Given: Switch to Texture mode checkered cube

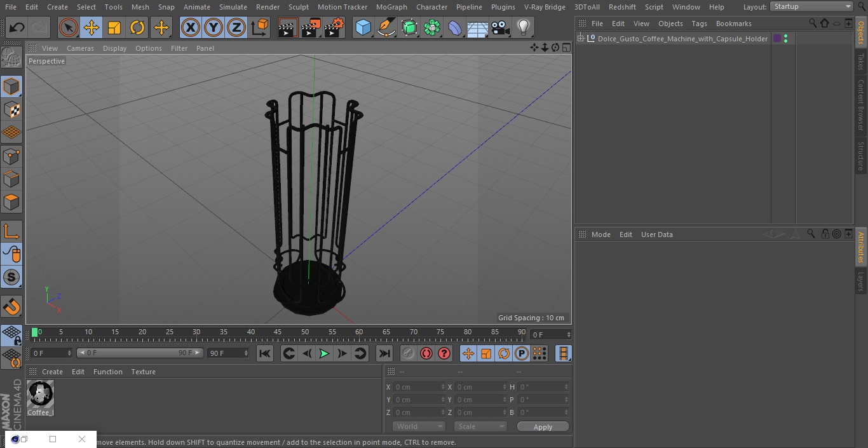Looking at the screenshot, I should [11, 109].
